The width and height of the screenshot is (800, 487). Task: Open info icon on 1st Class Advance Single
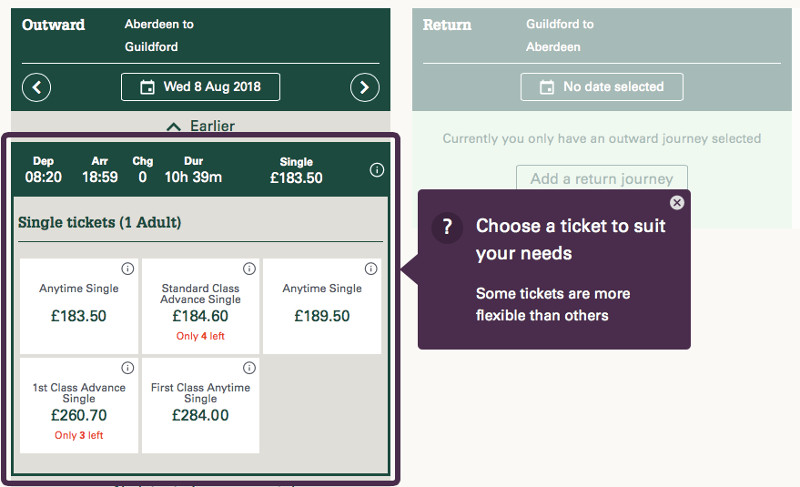click(127, 368)
